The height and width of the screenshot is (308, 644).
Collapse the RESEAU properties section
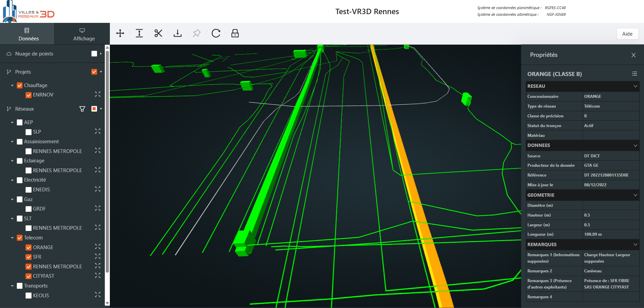(635, 86)
